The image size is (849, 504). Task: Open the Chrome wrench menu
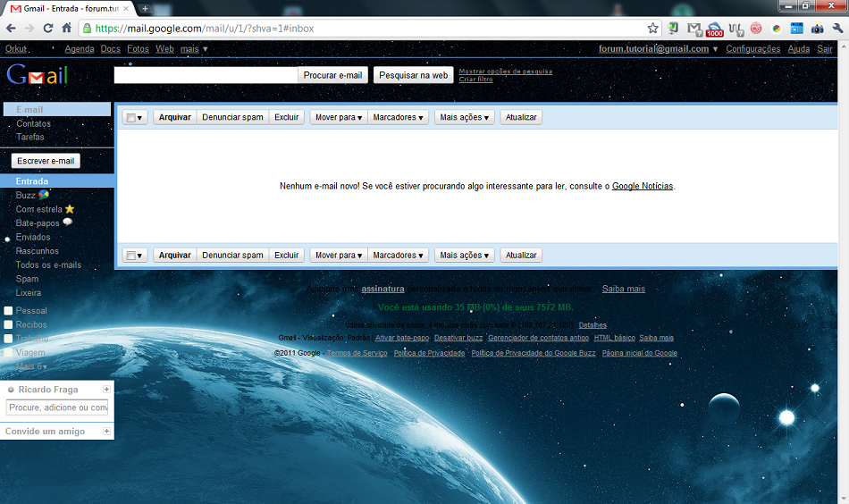pyautogui.click(x=837, y=29)
